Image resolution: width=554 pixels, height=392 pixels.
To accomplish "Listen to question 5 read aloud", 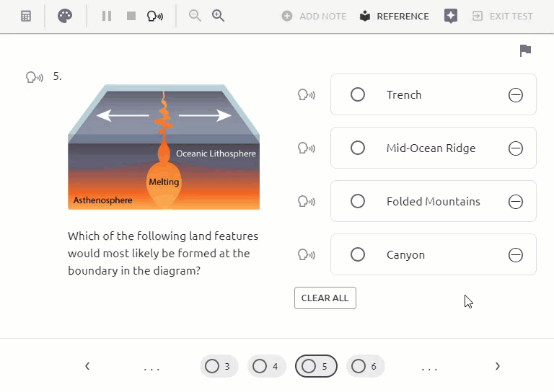I will (35, 77).
